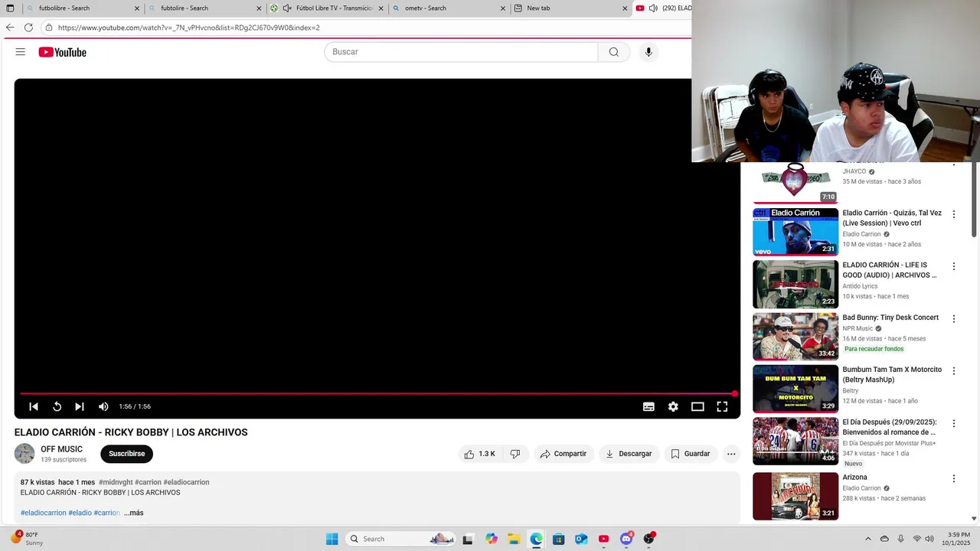980x551 pixels.
Task: Open Outlook from the taskbar
Action: 581,539
